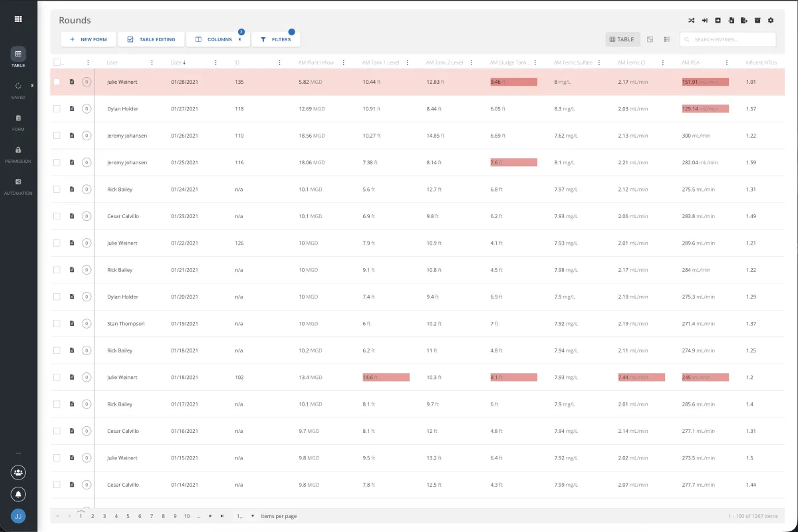Open Date column options menu
Screen dimensions: 798x532
pos(215,63)
